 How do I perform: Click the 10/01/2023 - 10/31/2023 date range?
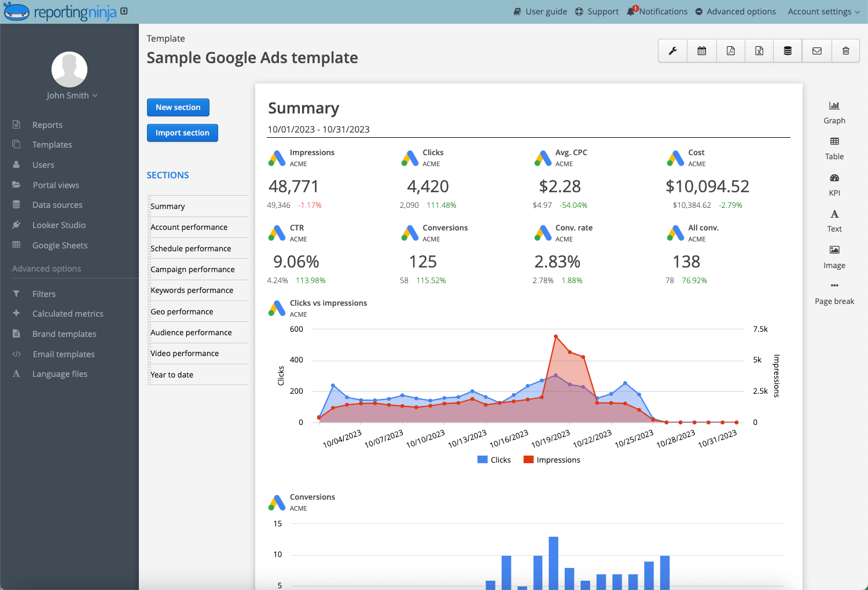[x=319, y=129]
